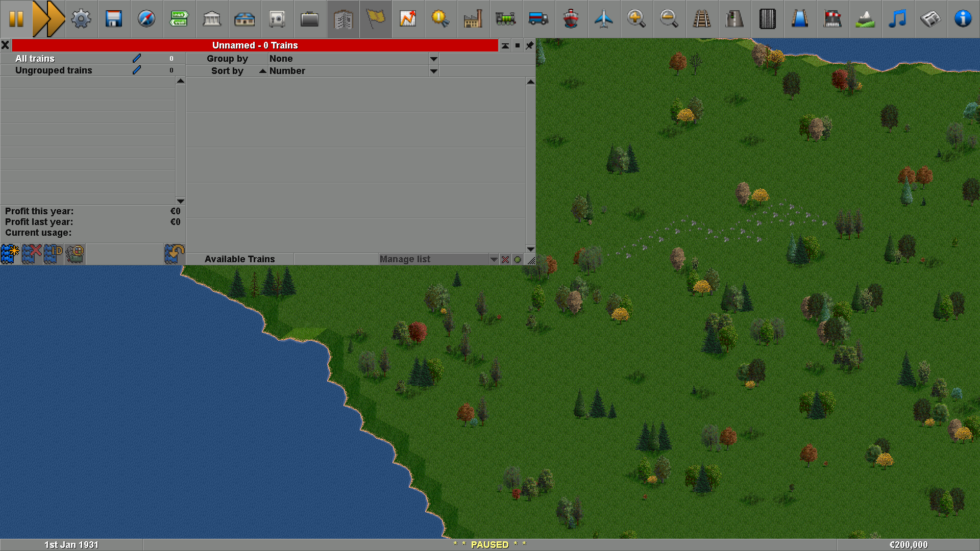Open the blue info help icon

click(964, 19)
